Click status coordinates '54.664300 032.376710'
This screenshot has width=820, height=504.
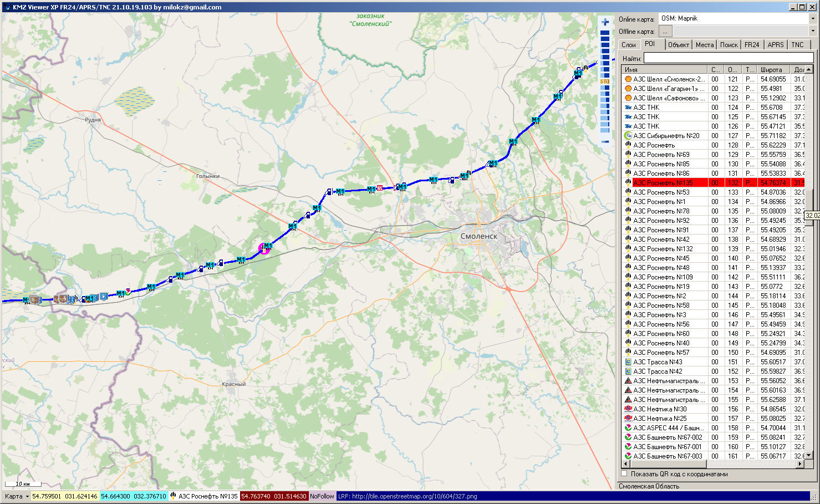[134, 496]
